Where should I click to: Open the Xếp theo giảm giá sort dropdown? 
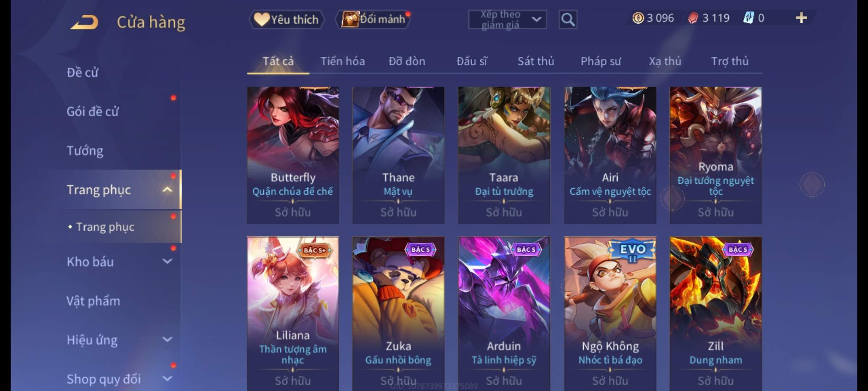pyautogui.click(x=507, y=20)
